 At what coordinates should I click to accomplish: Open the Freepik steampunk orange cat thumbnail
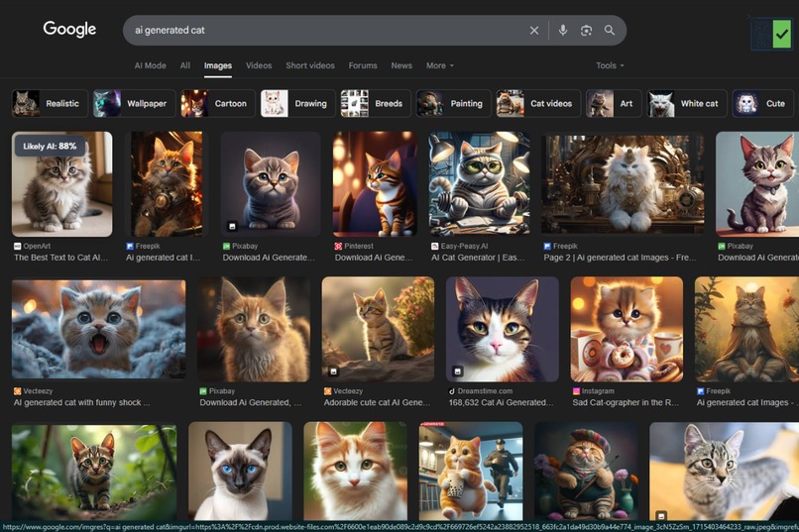pyautogui.click(x=167, y=184)
